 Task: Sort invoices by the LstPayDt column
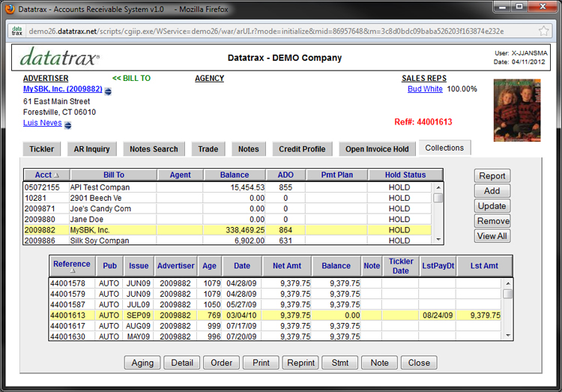(438, 266)
